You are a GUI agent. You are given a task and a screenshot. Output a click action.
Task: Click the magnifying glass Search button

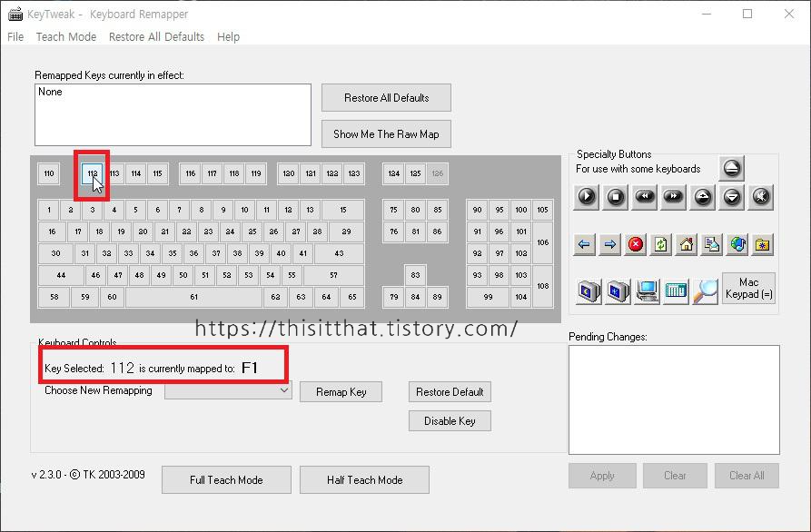705,291
